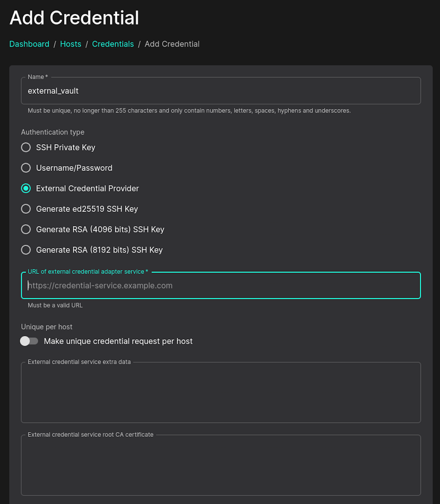
Task: Open the Dashboard breadcrumb link
Action: 29,44
